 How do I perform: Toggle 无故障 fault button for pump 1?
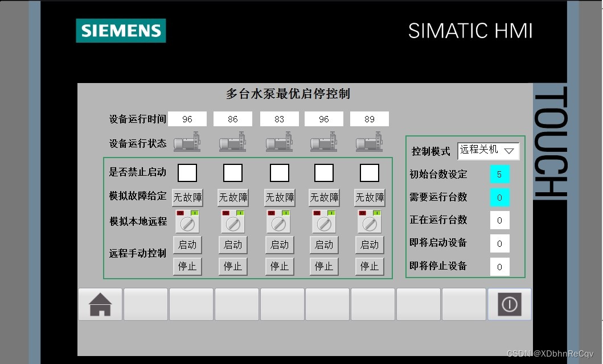click(188, 197)
